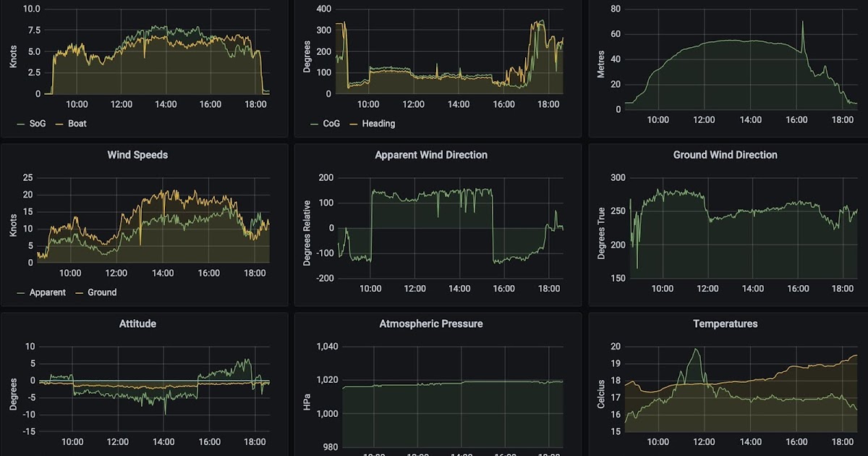This screenshot has width=868, height=456.
Task: Open the Ground Wind Direction panel menu
Action: tap(725, 155)
